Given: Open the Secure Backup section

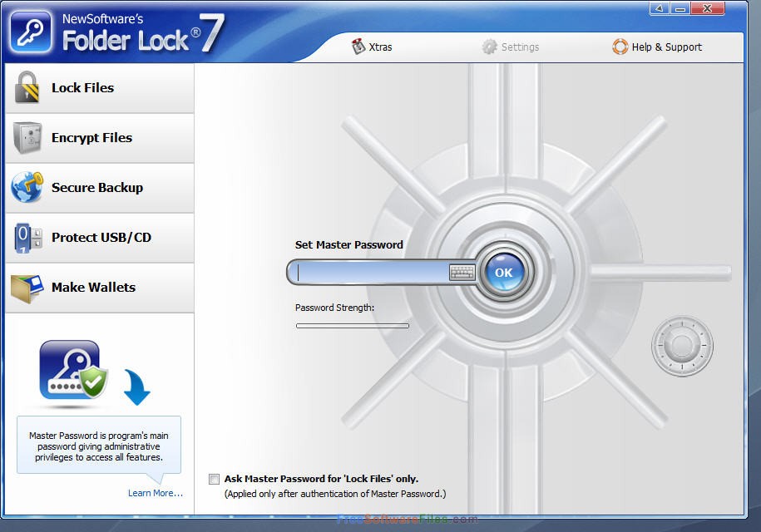Looking at the screenshot, I should [100, 188].
